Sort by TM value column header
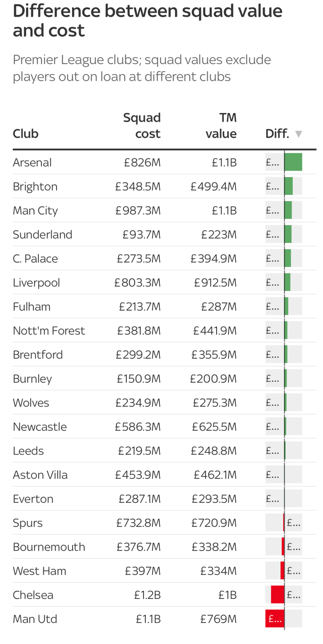 point(222,126)
